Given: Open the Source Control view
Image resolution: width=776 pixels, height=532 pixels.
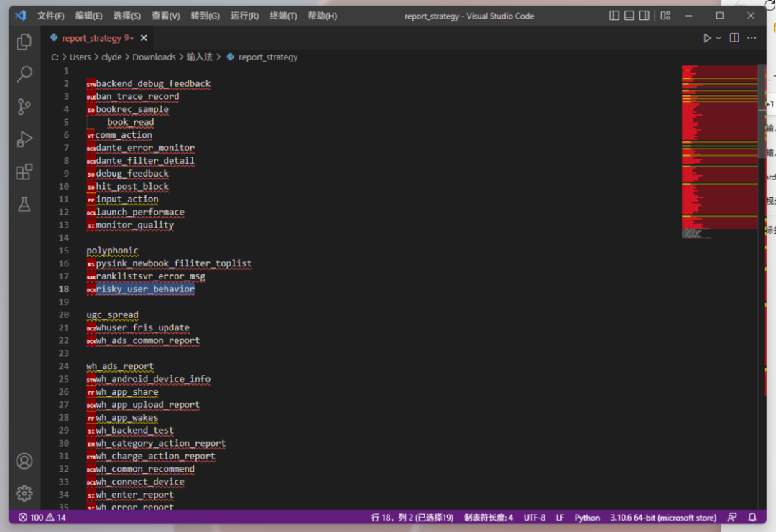Looking at the screenshot, I should click(x=24, y=107).
